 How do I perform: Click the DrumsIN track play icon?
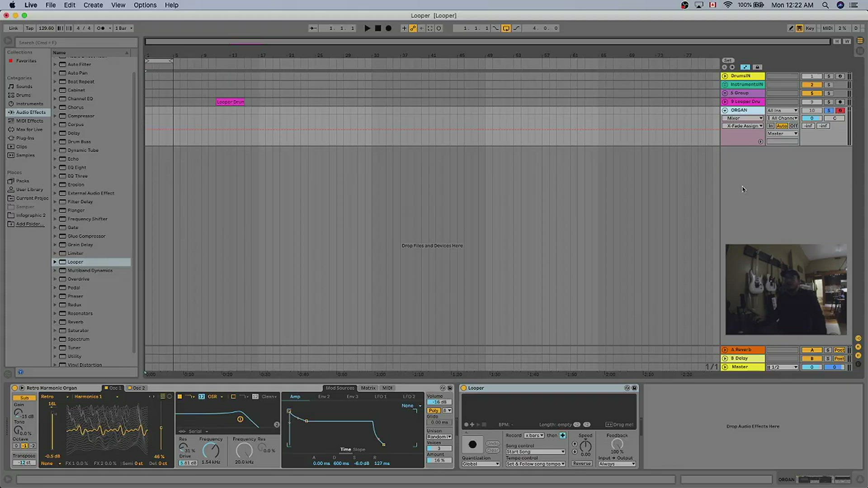pyautogui.click(x=725, y=76)
